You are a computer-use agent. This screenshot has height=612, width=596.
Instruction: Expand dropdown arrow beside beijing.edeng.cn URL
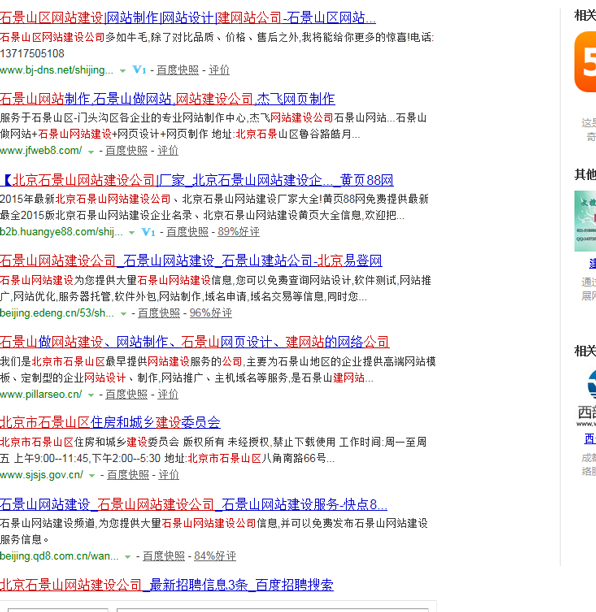coord(123,314)
